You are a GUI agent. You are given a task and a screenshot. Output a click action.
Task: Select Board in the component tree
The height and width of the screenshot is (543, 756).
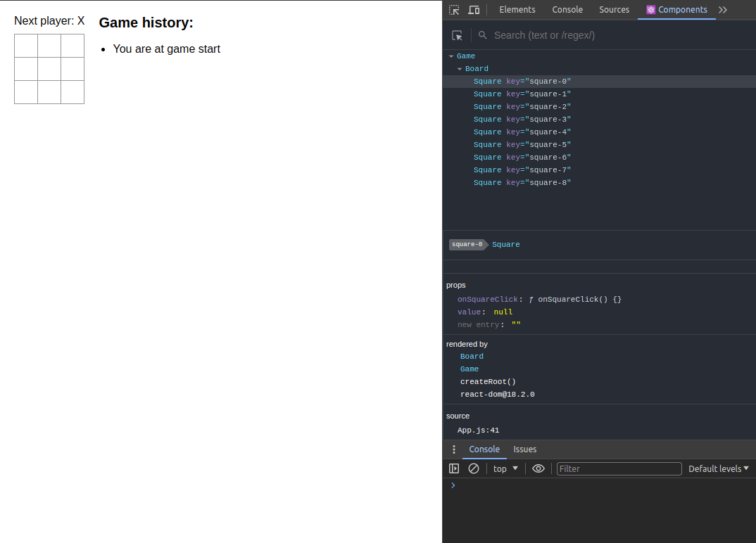click(x=477, y=69)
